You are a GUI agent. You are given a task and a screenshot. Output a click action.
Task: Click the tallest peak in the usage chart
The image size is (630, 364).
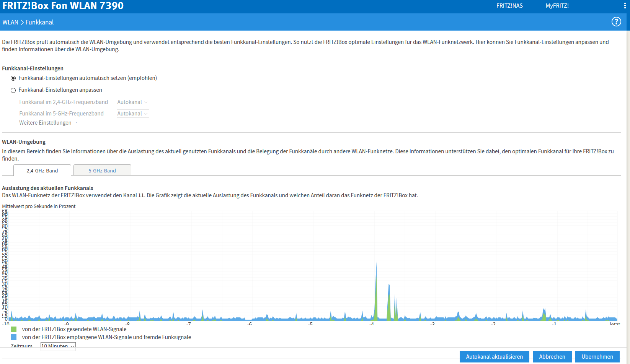[x=376, y=291]
